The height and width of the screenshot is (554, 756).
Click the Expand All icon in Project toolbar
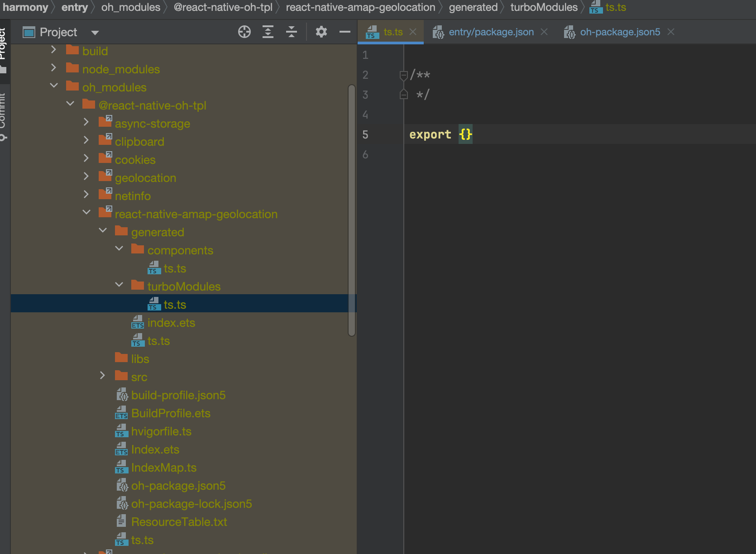(268, 32)
